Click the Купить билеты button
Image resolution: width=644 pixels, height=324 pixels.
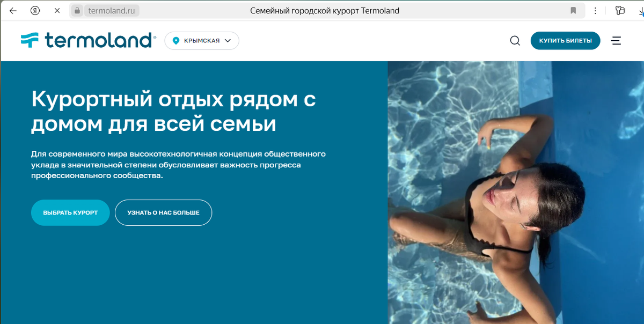tap(565, 41)
